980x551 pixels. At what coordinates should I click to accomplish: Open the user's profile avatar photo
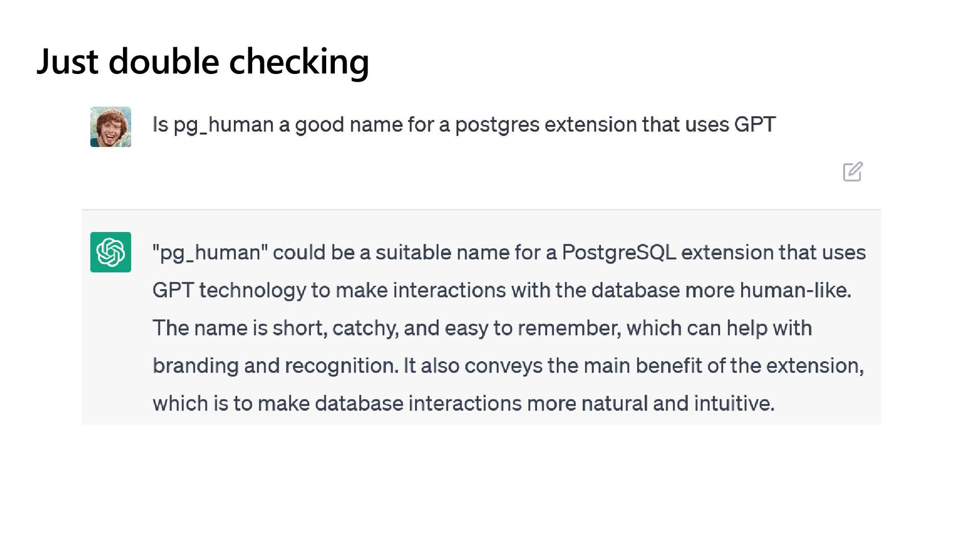click(x=111, y=127)
